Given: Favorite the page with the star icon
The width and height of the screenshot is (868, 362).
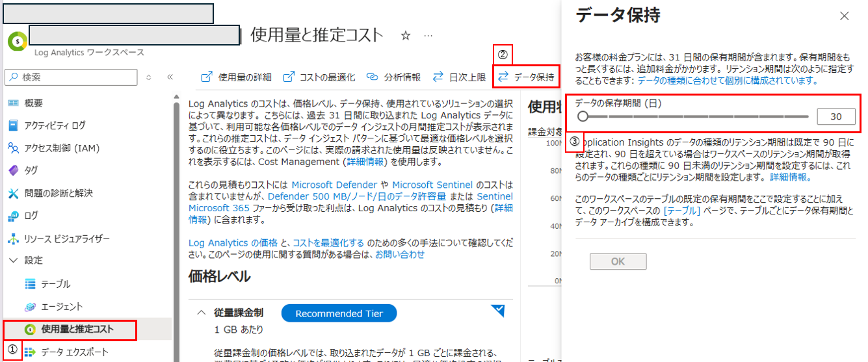Looking at the screenshot, I should click(406, 36).
